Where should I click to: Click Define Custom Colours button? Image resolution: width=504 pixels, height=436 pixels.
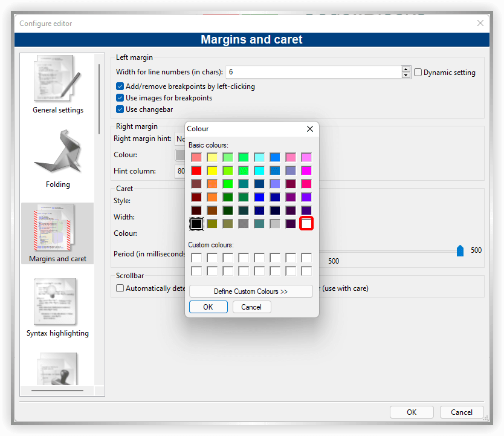tap(251, 291)
